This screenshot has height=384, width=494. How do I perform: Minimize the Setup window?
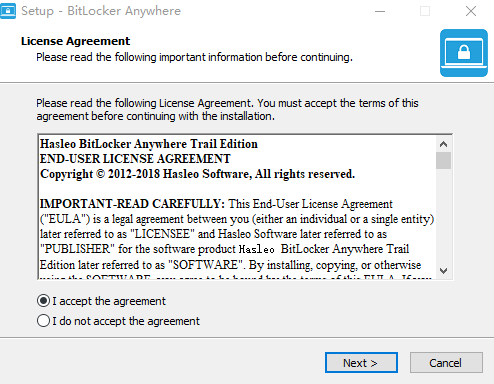click(380, 11)
